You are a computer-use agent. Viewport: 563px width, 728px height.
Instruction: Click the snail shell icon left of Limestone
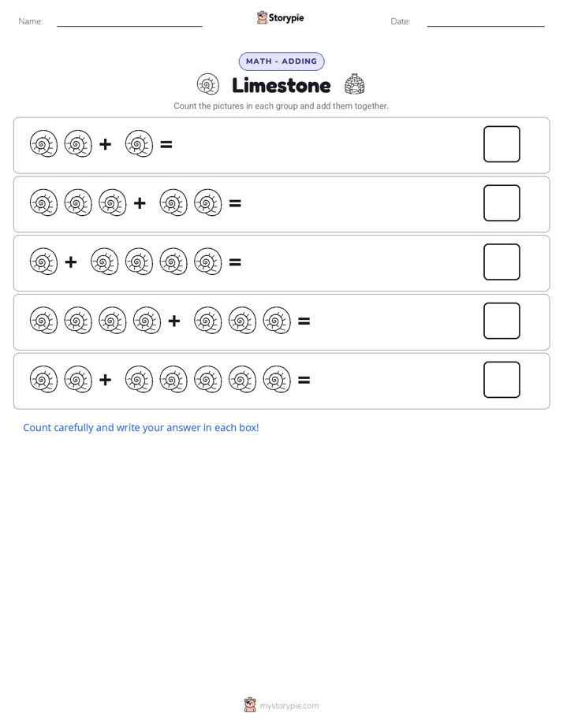coord(207,85)
